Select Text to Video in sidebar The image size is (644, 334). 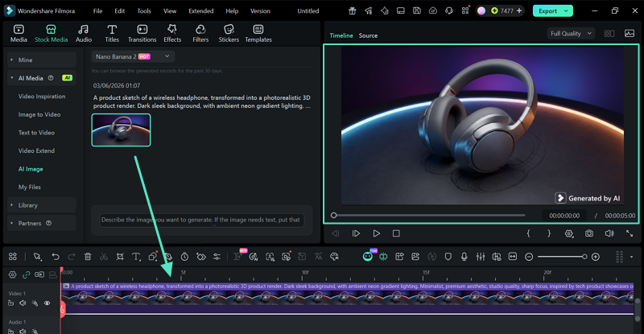pyautogui.click(x=36, y=133)
